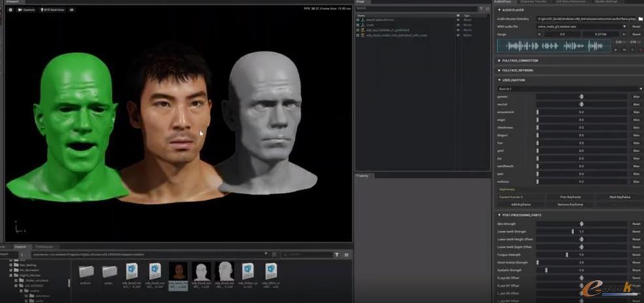Toggle visibility of the first Stage row
Screen dimensions: 644x303
[458, 20]
